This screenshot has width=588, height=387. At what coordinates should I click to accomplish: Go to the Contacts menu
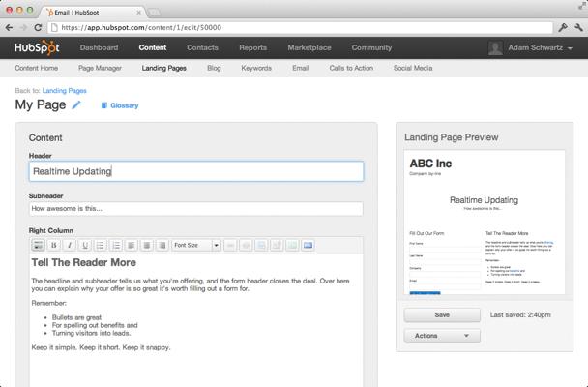coord(202,47)
